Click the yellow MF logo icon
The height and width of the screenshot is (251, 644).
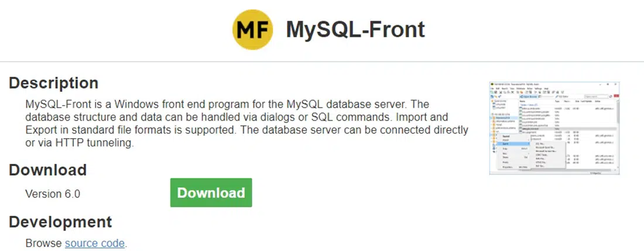tap(253, 30)
